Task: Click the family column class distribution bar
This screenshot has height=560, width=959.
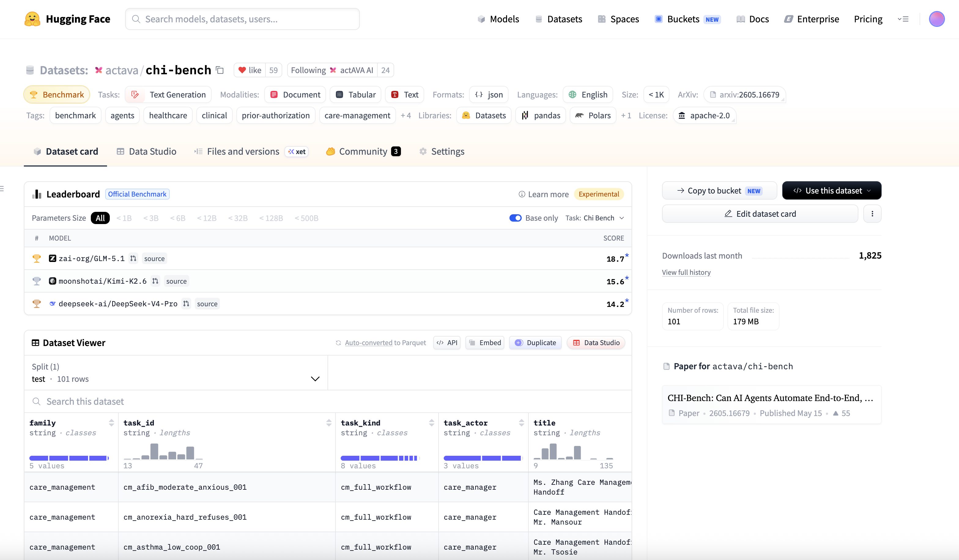Action: (x=69, y=458)
